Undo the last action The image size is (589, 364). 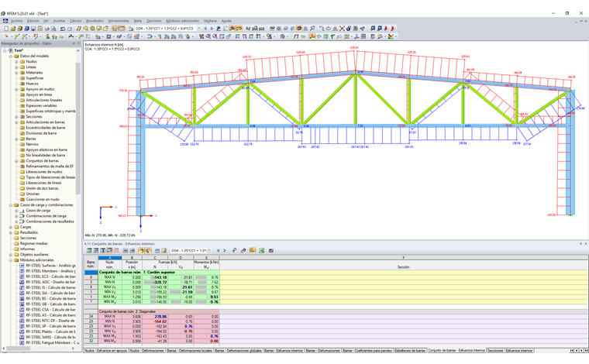(x=63, y=29)
